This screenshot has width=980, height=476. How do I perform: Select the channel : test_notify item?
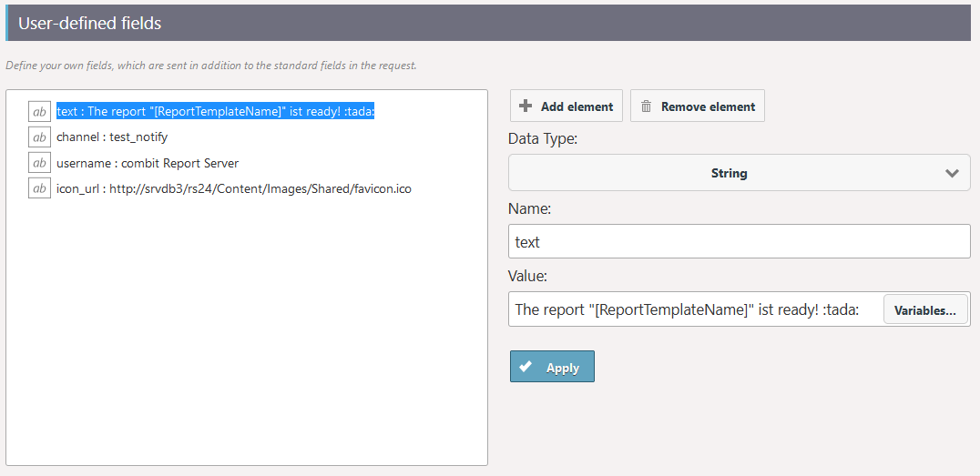point(112,137)
